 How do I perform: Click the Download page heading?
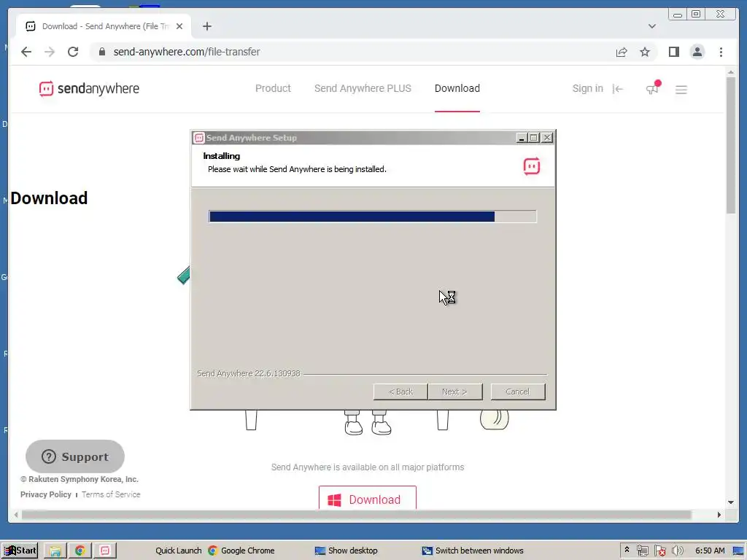pyautogui.click(x=49, y=198)
